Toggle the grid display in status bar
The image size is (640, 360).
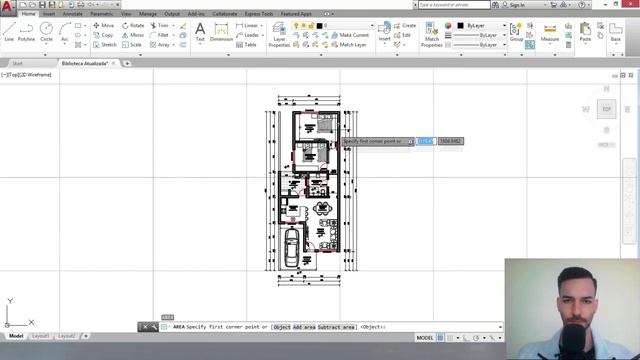click(440, 338)
